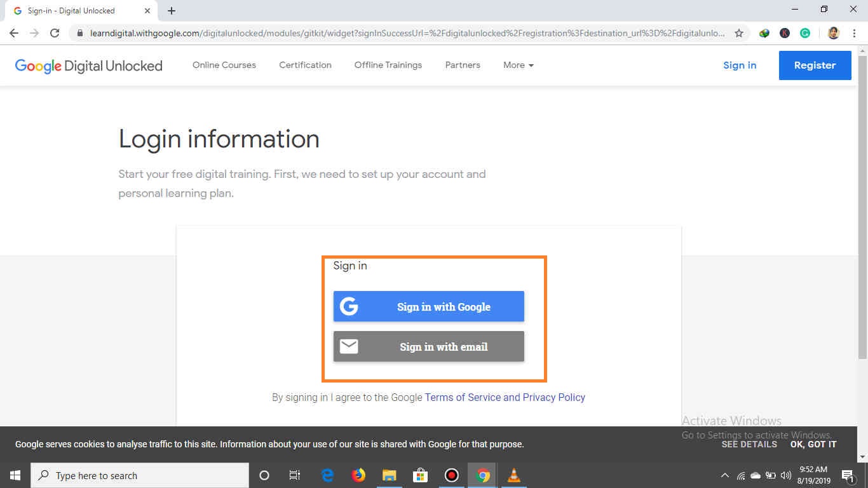Reload the page with refresh icon
The width and height of the screenshot is (868, 488).
point(55,33)
